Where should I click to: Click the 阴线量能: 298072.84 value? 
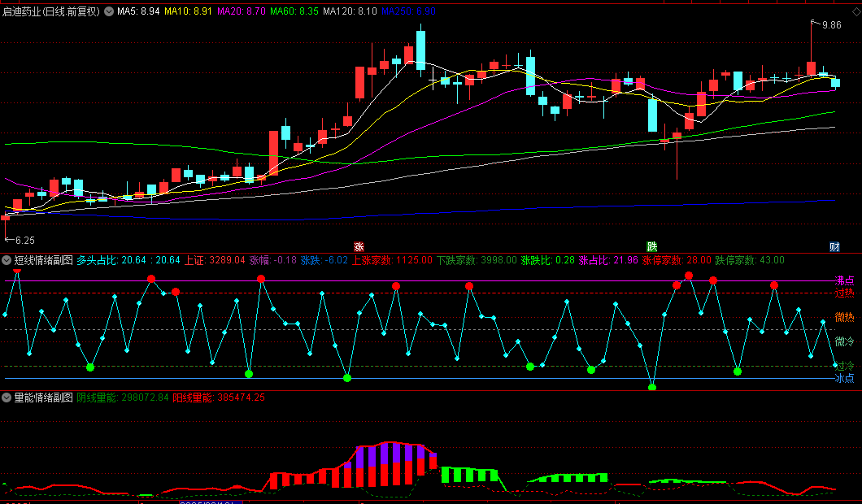click(x=123, y=398)
